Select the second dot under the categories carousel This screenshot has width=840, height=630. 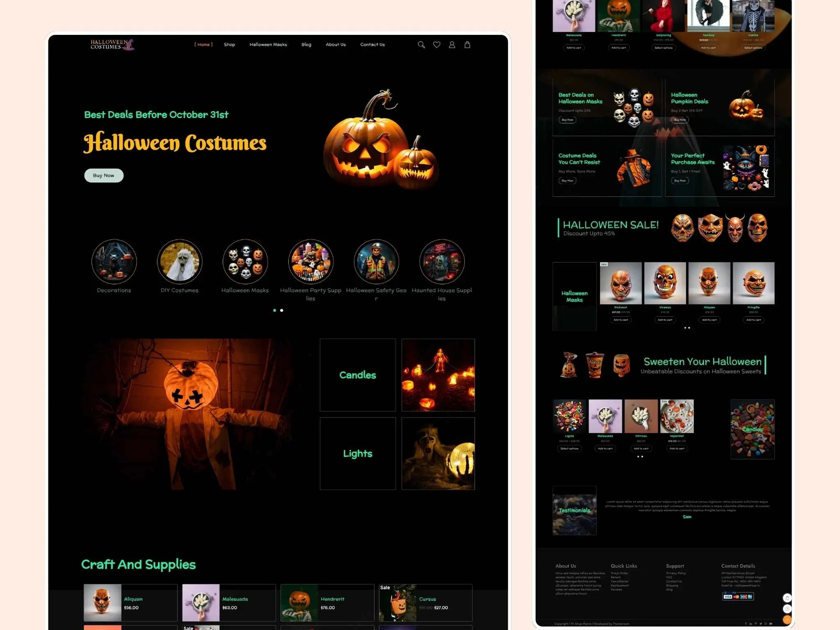click(x=282, y=310)
